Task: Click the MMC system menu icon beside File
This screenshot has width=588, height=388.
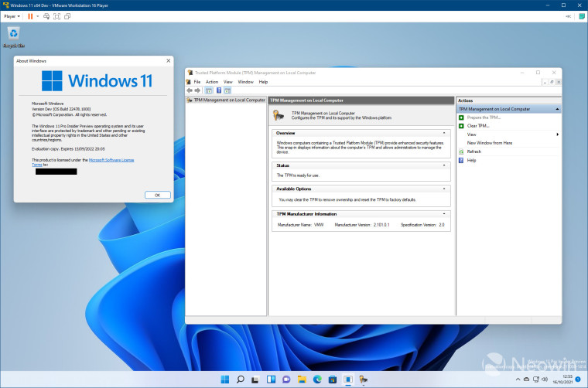Action: (x=188, y=82)
